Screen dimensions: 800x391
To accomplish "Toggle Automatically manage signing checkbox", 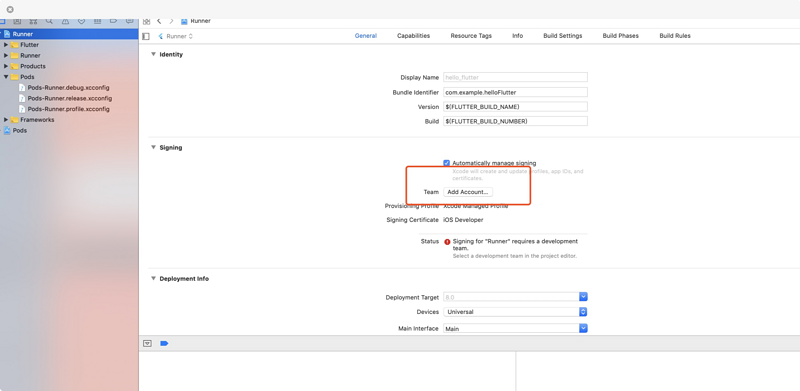I will [x=446, y=163].
